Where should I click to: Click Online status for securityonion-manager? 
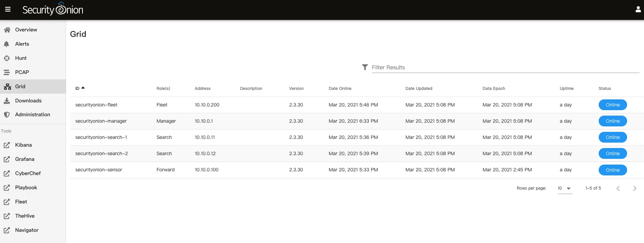point(613,121)
